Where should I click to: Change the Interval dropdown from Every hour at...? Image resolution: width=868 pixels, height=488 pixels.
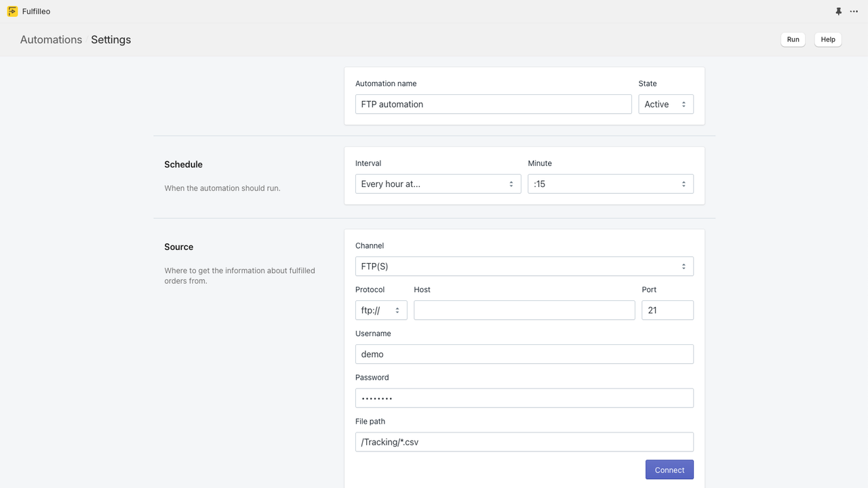(437, 184)
